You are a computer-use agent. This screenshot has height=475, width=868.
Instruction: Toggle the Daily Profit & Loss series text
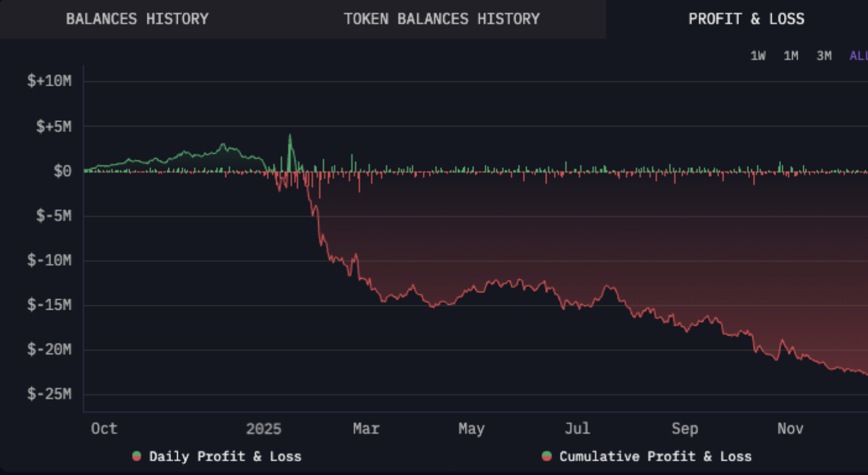225,456
